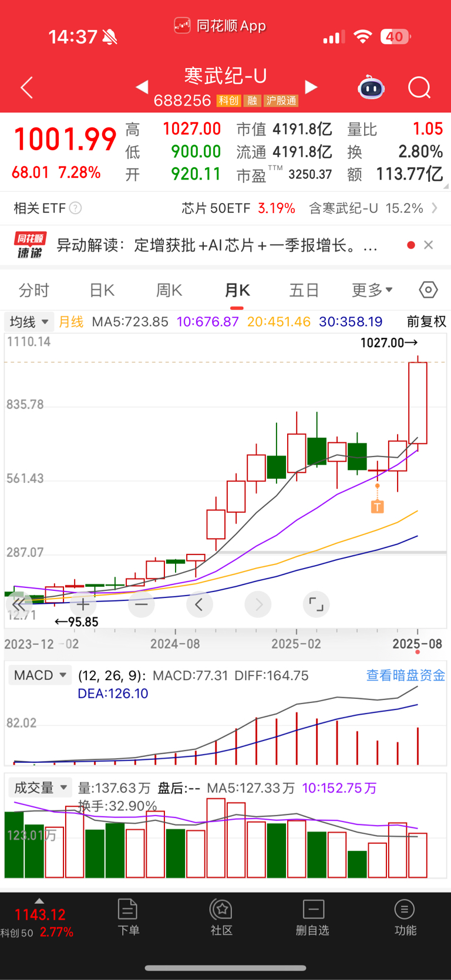Tap the 市值 4191.8亿 value
Screen dimensions: 451x980
(x=302, y=130)
